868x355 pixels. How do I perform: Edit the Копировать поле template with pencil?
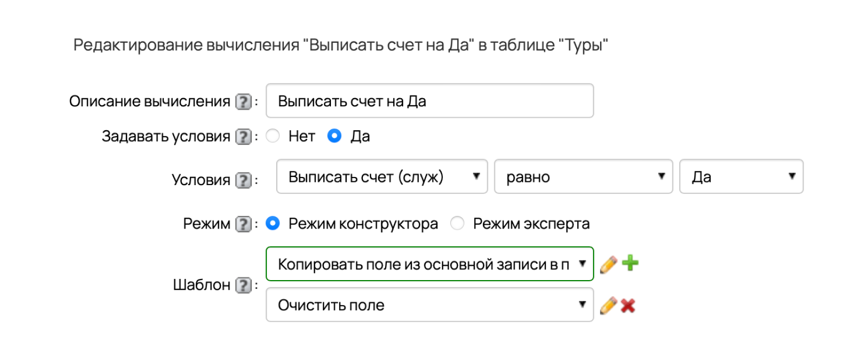pyautogui.click(x=609, y=264)
